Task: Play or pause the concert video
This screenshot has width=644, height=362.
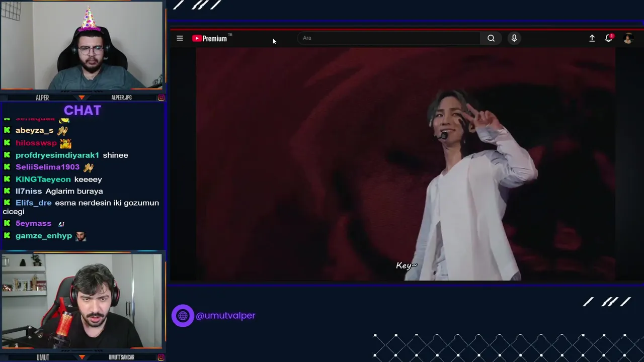Action: pos(406,164)
